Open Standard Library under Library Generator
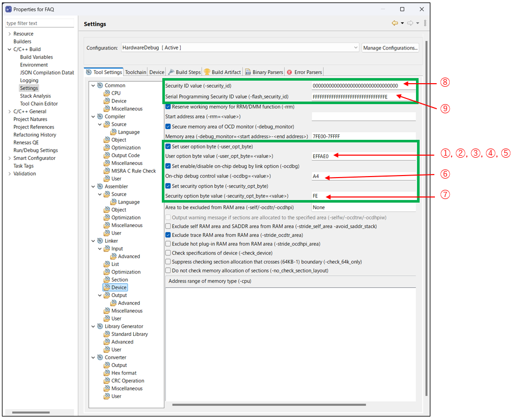513x420 pixels. point(130,334)
